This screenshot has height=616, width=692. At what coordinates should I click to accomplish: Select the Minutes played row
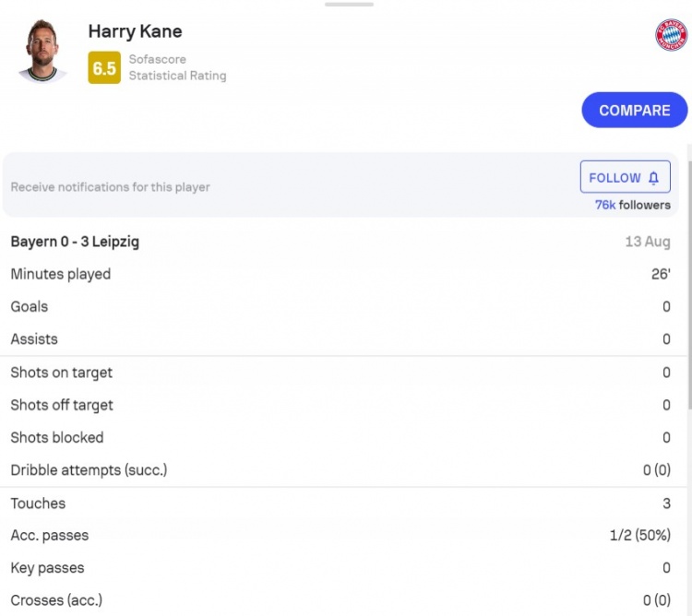pos(340,274)
